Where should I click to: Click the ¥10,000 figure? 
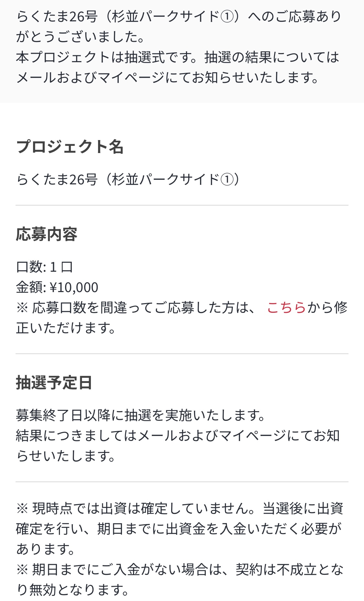point(74,288)
